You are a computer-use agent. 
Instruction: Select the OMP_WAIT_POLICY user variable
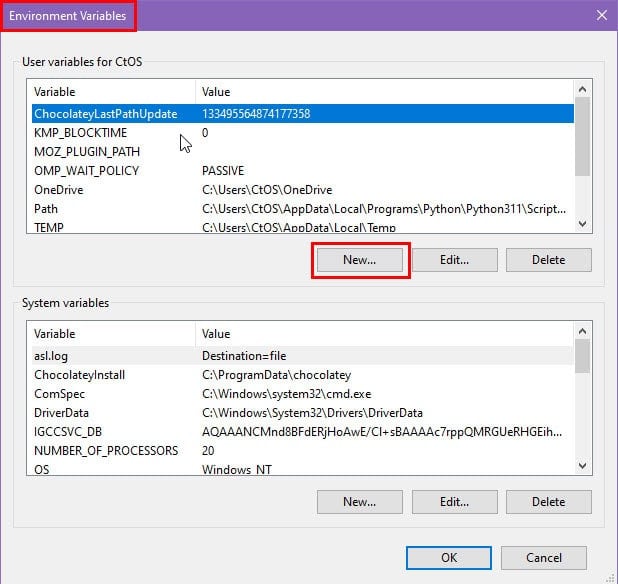(x=303, y=171)
